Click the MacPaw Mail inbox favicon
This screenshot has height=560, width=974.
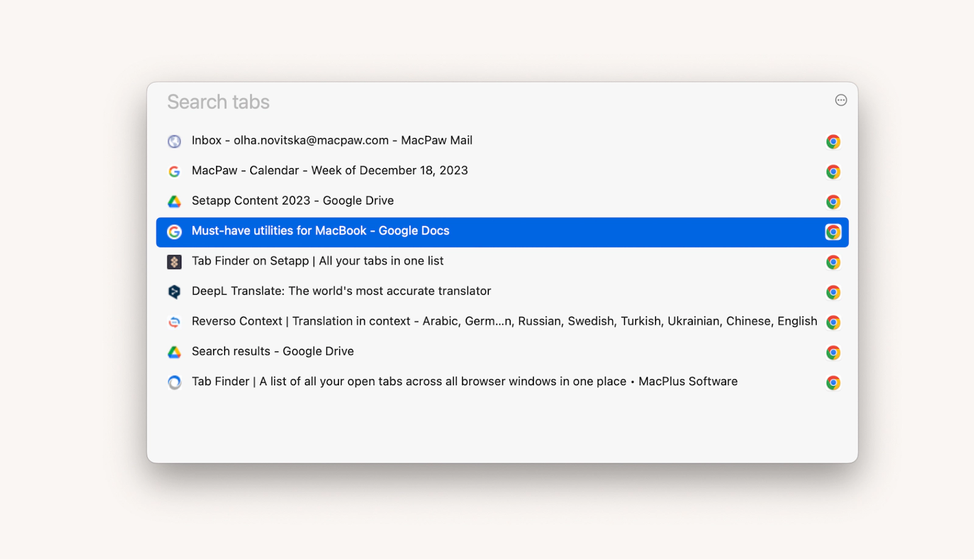coord(174,141)
